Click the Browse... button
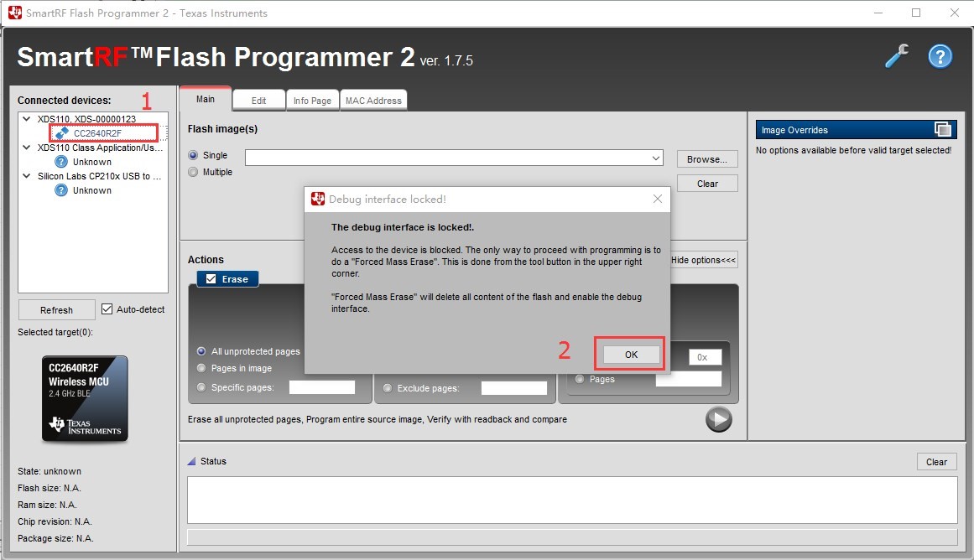The width and height of the screenshot is (974, 560). 707,159
